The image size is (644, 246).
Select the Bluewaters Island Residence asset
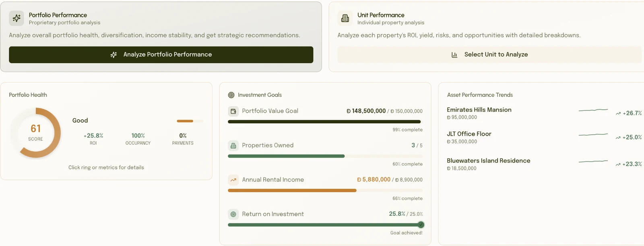[x=544, y=164]
